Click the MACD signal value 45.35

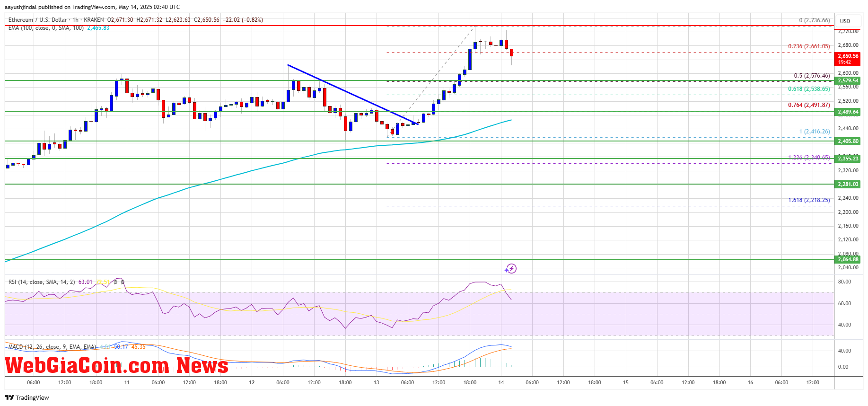tap(139, 347)
